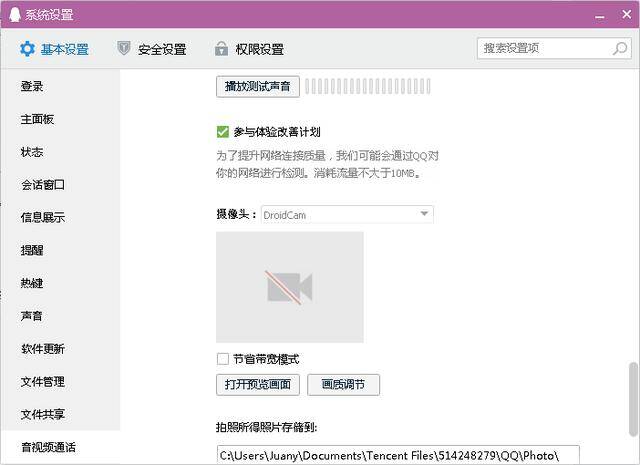This screenshot has height=465, width=640.
Task: Switch to 基本设置 tab
Action: (x=55, y=49)
